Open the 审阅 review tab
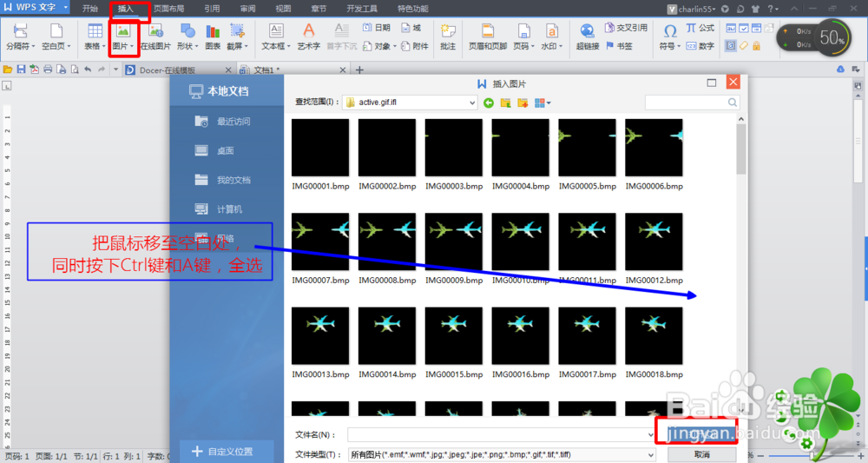Viewport: 868px width, 463px height. [x=247, y=9]
